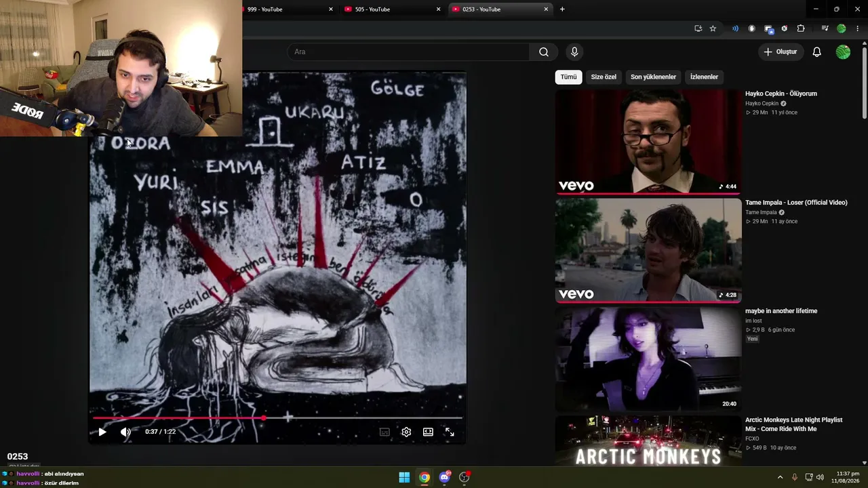
Task: Click the 'Oluştur' create button
Action: click(x=781, y=52)
